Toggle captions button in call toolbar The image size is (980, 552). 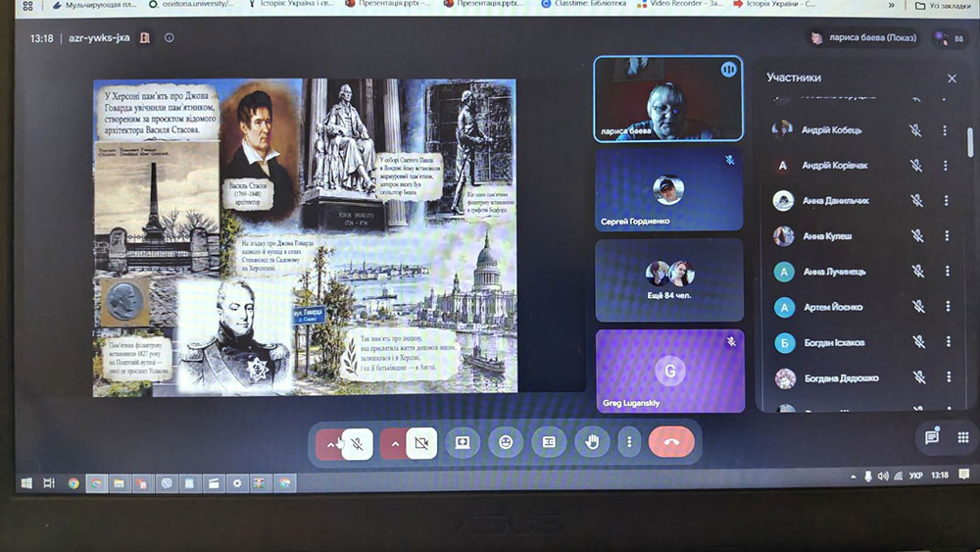click(x=549, y=442)
